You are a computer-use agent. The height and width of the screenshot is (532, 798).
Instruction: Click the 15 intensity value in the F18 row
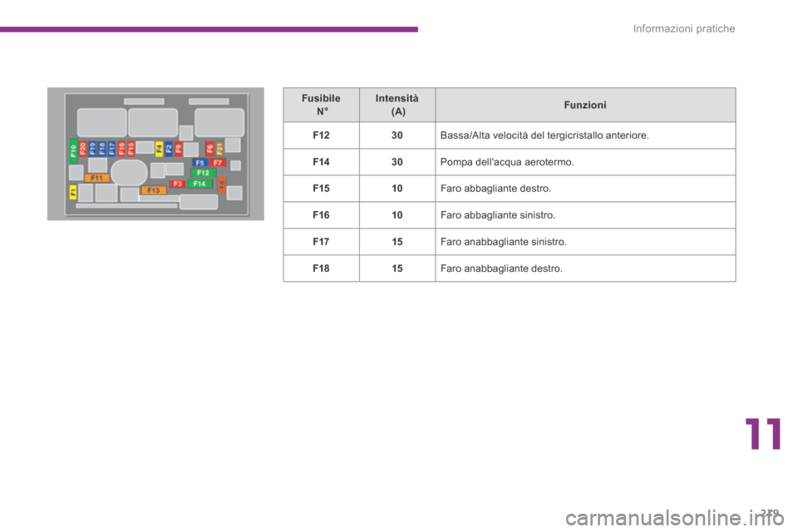397,268
